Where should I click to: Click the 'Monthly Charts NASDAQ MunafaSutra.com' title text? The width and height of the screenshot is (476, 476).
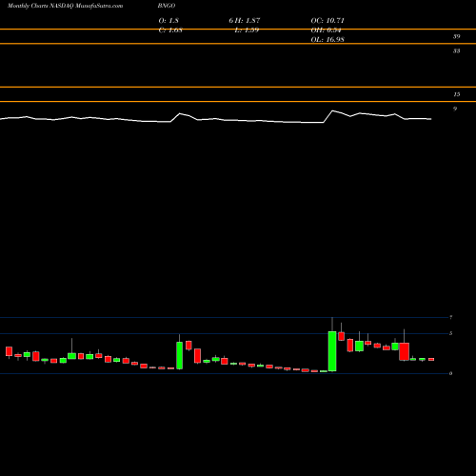click(x=65, y=6)
